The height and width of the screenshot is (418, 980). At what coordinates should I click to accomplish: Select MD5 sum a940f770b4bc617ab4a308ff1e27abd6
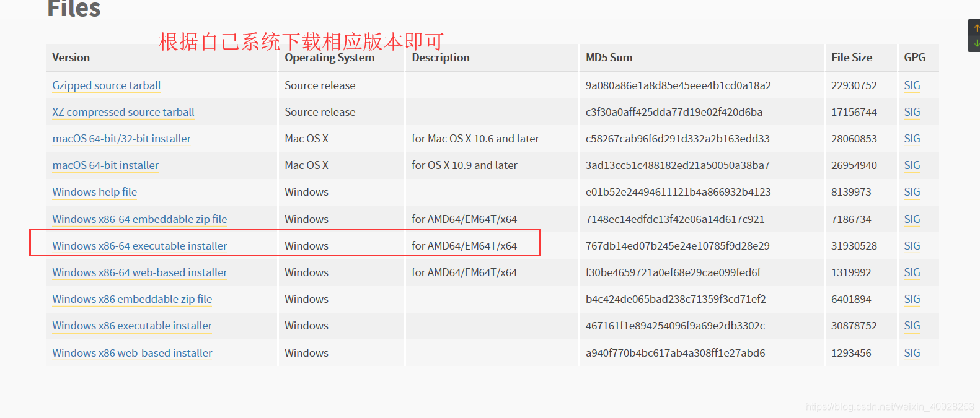(x=675, y=353)
